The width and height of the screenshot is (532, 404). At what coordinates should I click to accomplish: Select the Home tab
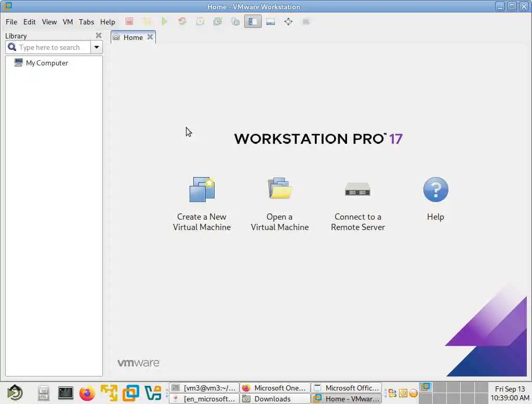133,37
